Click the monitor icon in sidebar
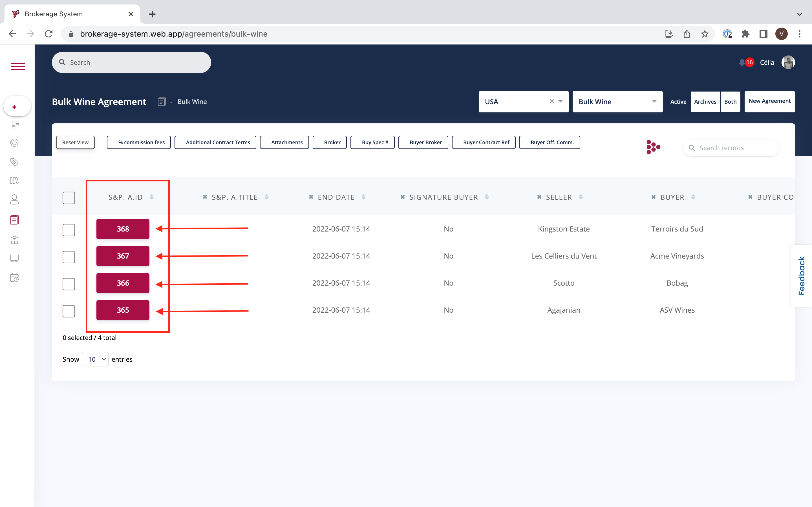The height and width of the screenshot is (507, 812). pyautogui.click(x=14, y=258)
